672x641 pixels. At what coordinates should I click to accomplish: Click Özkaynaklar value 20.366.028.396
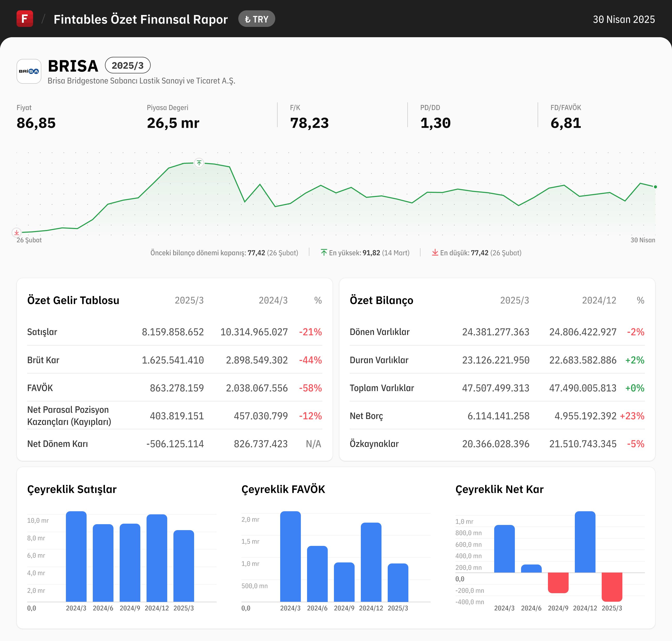click(x=496, y=444)
